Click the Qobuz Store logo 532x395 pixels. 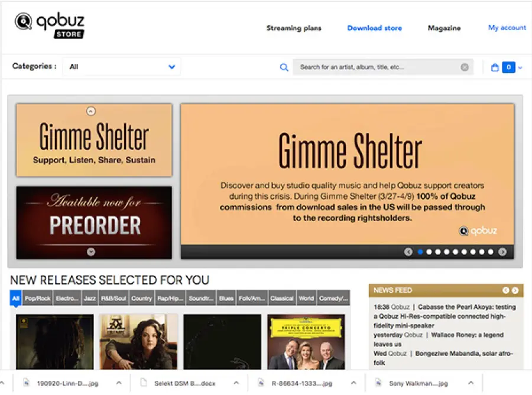50,25
